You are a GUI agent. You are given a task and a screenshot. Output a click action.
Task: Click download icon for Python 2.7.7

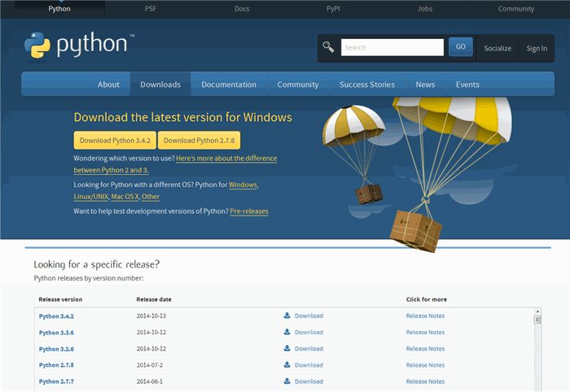coord(287,381)
